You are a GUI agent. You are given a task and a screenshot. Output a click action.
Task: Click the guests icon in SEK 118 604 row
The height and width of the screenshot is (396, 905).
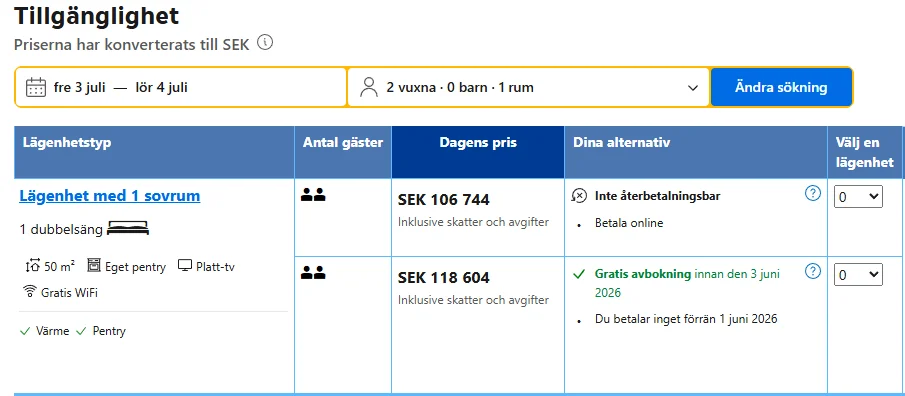click(313, 273)
